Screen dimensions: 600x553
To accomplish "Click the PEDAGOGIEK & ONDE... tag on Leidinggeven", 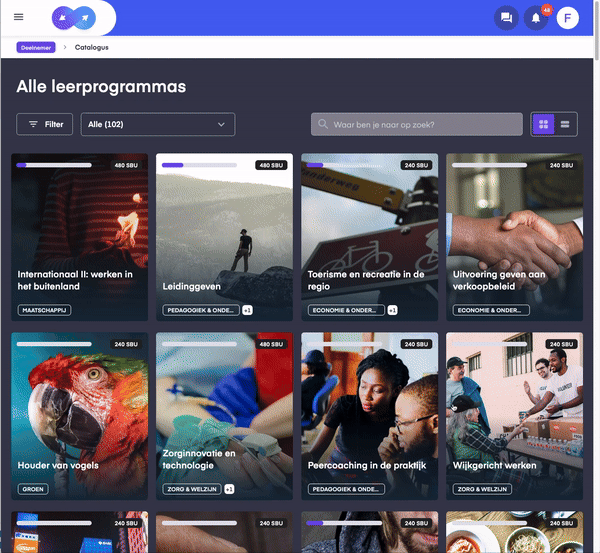I will pyautogui.click(x=201, y=310).
